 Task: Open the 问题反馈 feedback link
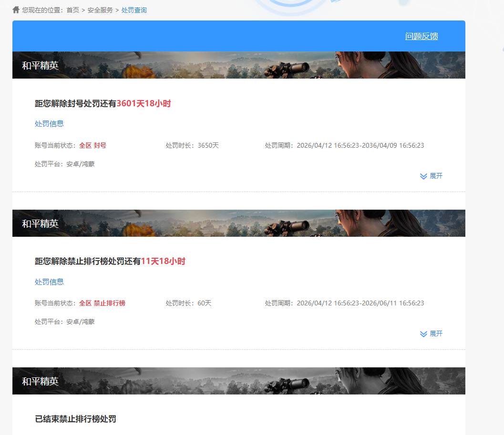tap(422, 36)
